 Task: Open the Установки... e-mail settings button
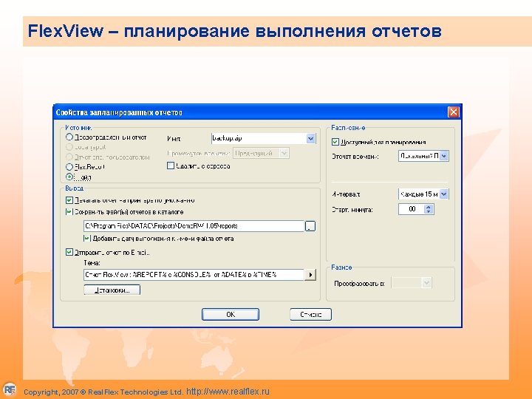click(x=112, y=290)
